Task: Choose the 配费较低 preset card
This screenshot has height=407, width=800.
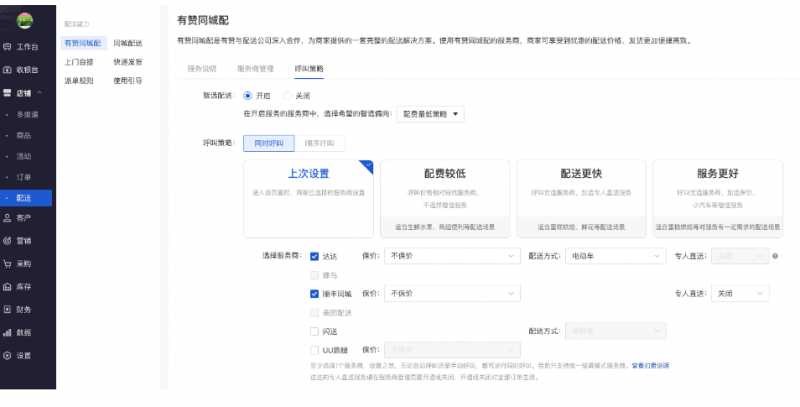Action: coord(445,198)
